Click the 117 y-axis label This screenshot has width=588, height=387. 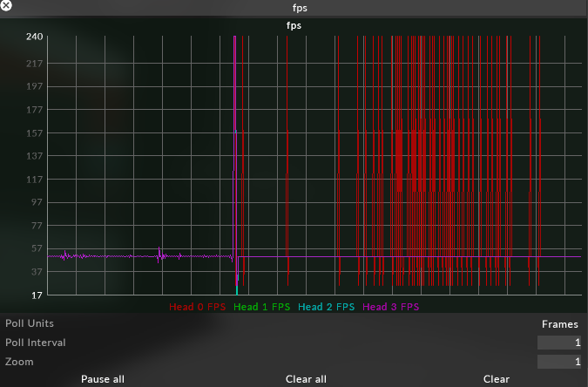tap(35, 180)
